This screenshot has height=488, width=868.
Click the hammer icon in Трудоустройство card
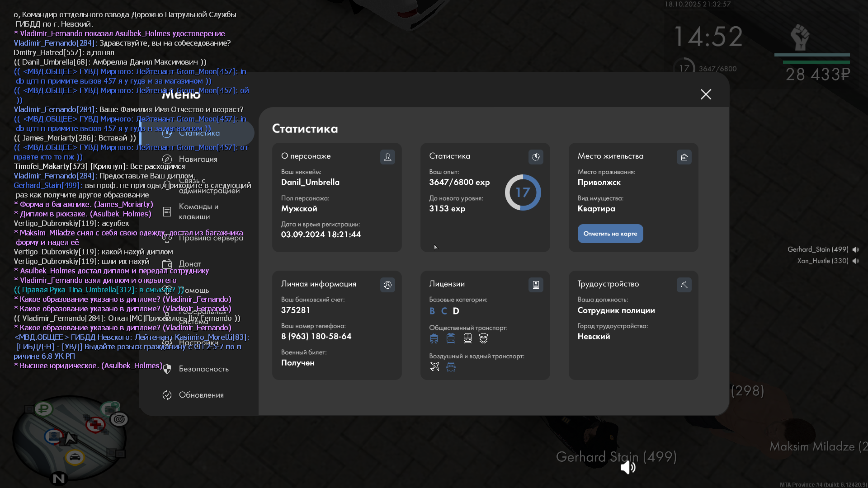[x=684, y=285]
